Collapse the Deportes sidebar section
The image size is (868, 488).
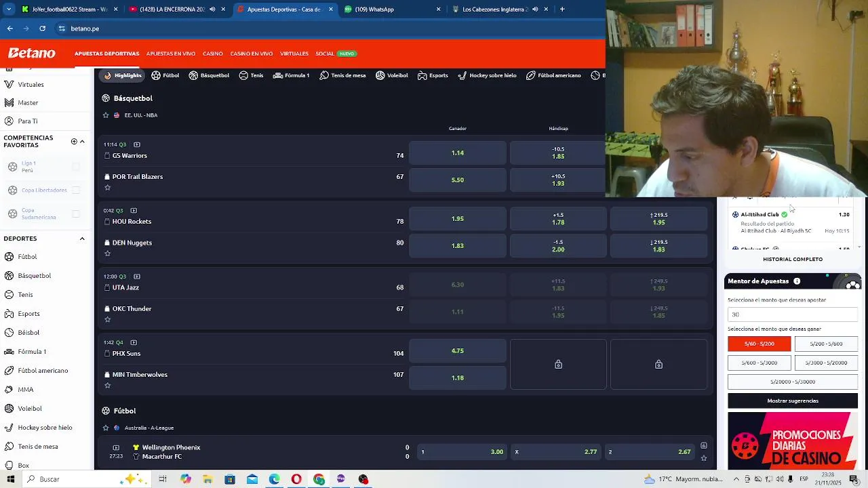pos(82,239)
